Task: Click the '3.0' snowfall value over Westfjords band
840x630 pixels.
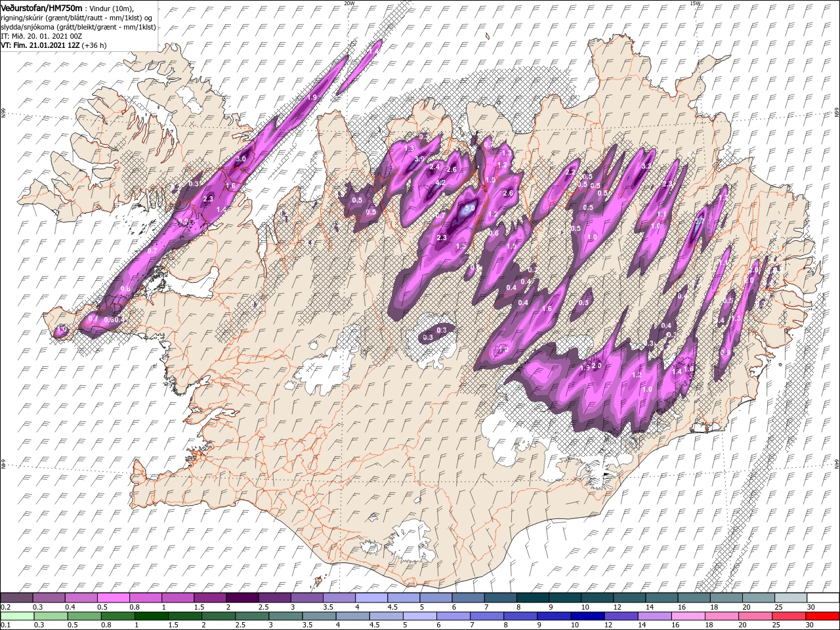Action: pyautogui.click(x=241, y=159)
